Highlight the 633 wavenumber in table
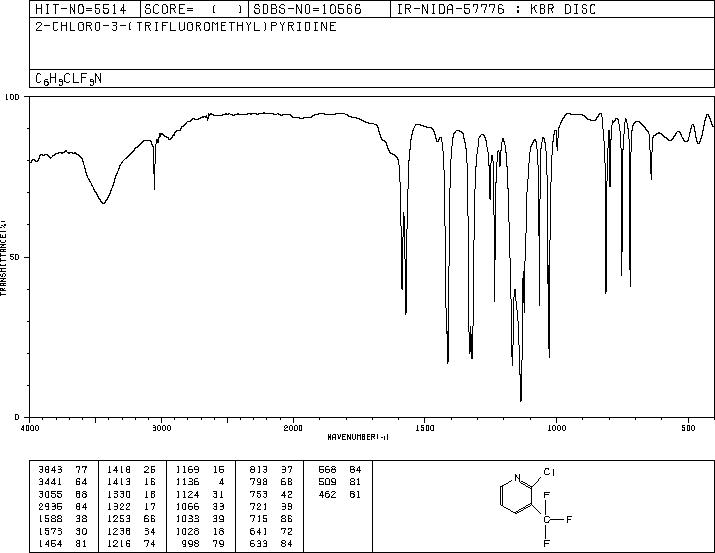 (x=259, y=544)
